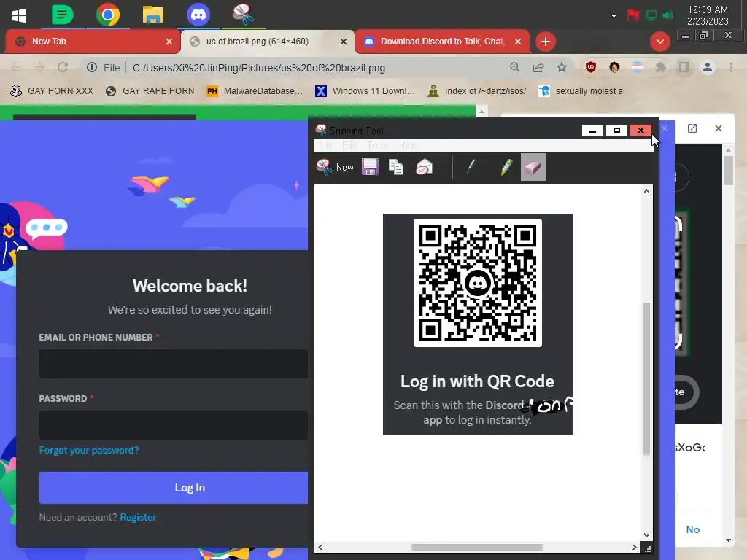Open the green chat app on taskbar
The height and width of the screenshot is (560, 747).
click(63, 15)
